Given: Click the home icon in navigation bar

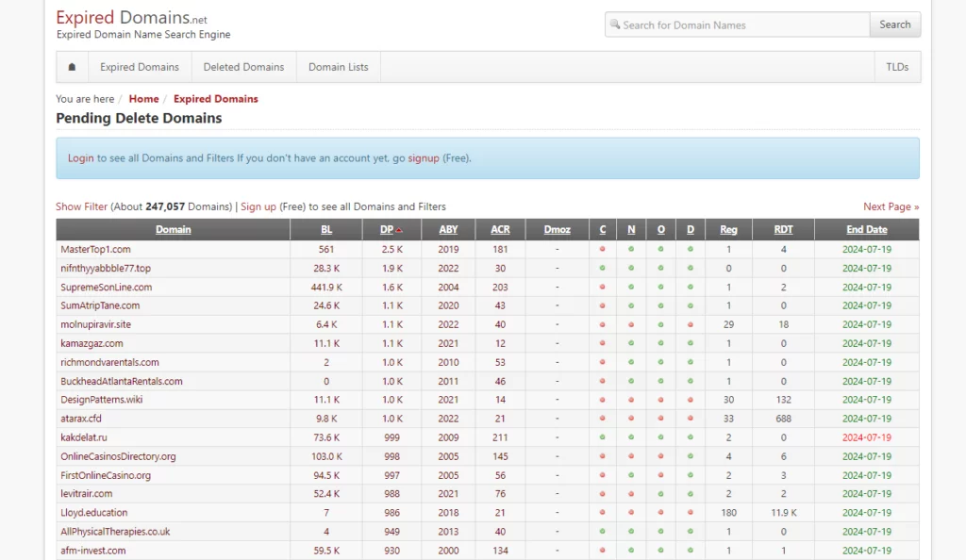Looking at the screenshot, I should [x=72, y=67].
